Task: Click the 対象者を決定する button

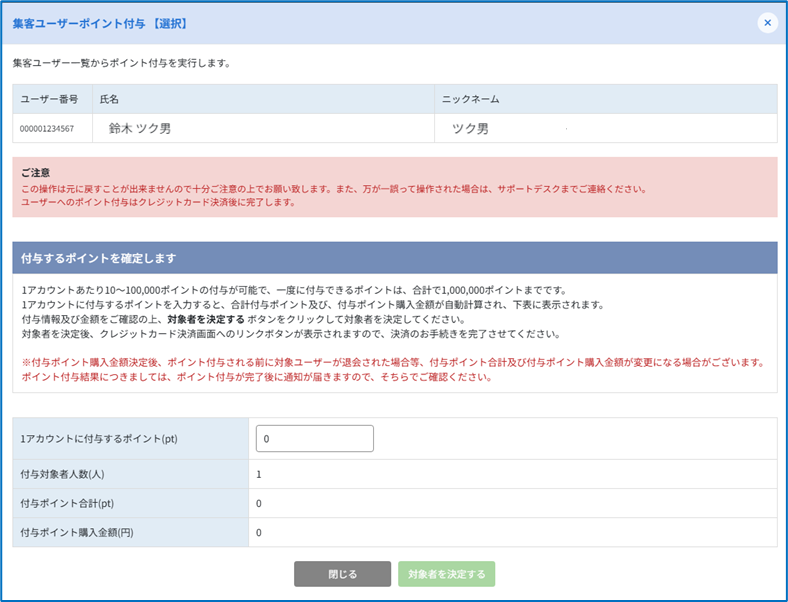Action: (x=446, y=574)
